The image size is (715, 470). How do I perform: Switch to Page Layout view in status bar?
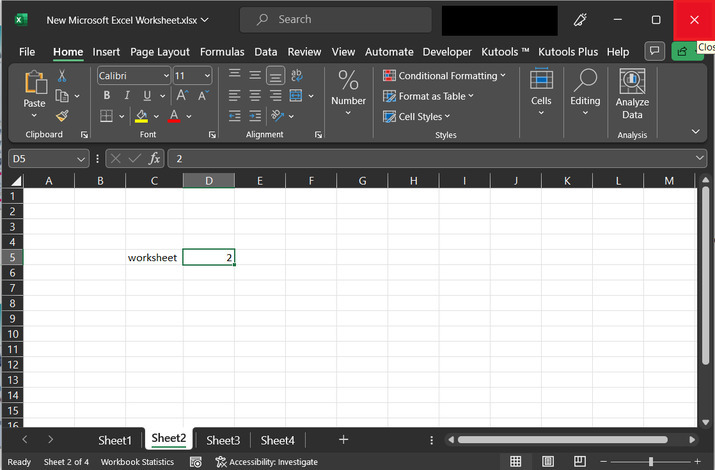pyautogui.click(x=546, y=461)
